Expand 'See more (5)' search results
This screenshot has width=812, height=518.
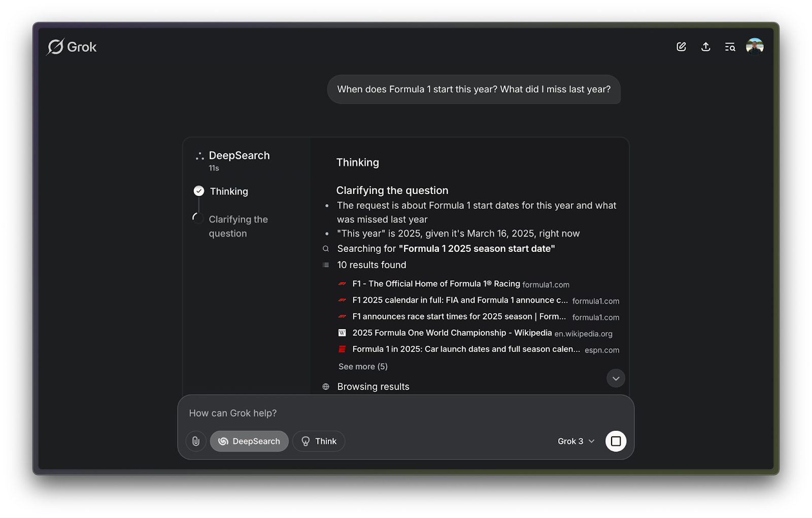tap(362, 366)
